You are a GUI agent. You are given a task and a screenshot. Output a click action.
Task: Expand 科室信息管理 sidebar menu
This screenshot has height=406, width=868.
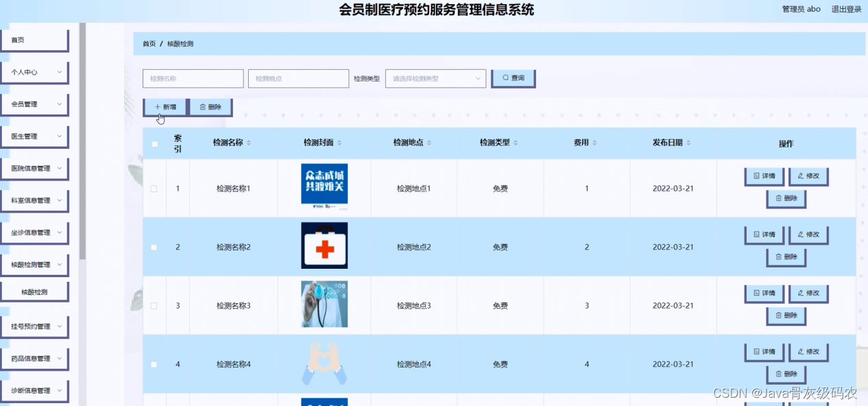[34, 200]
